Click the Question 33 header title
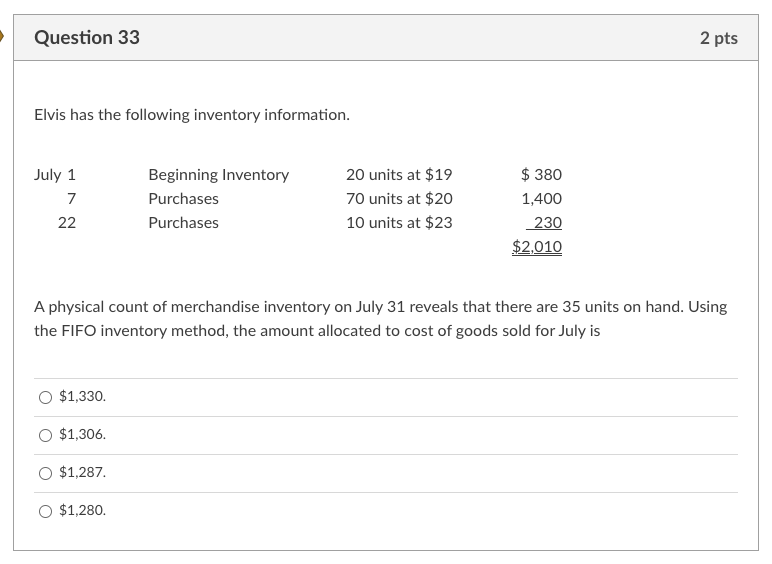Screen dimensions: 772x564 coord(87,38)
